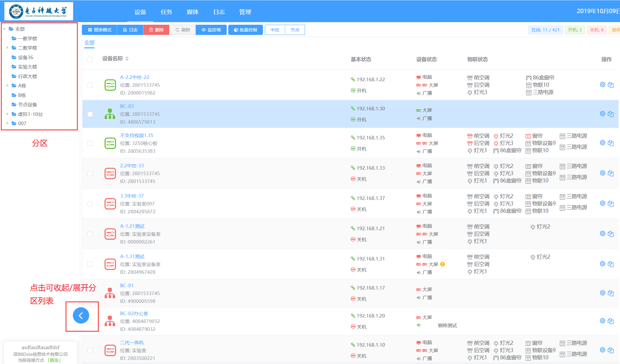Open the BC-02办公室 device link

[x=134, y=313]
